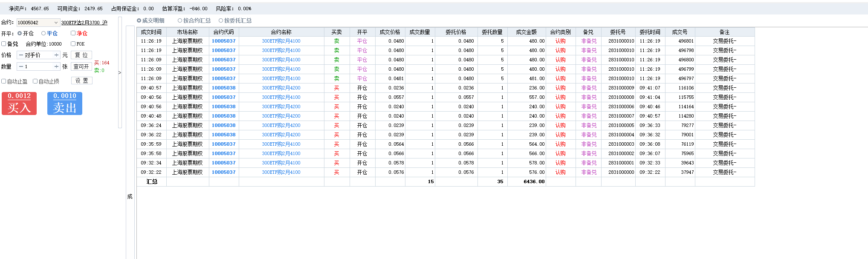Toggle the 自动止损 checkbox
The width and height of the screenshot is (868, 259).
(35, 81)
